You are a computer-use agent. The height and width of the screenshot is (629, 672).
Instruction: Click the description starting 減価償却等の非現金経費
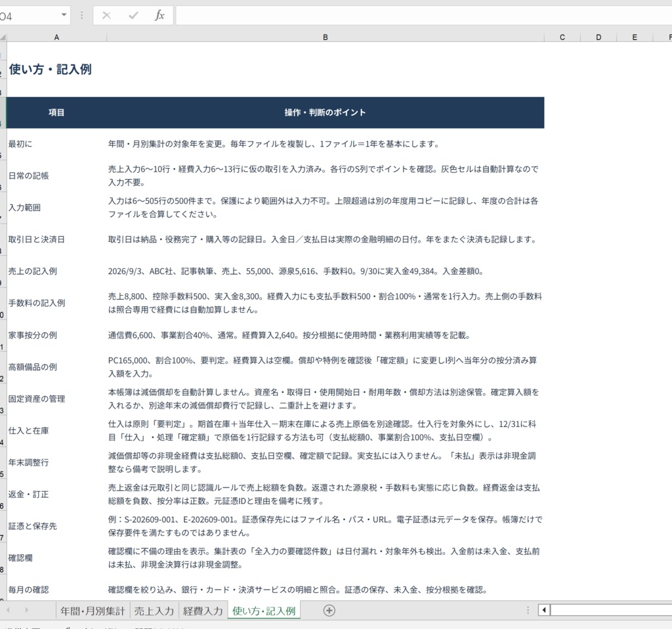click(x=325, y=462)
